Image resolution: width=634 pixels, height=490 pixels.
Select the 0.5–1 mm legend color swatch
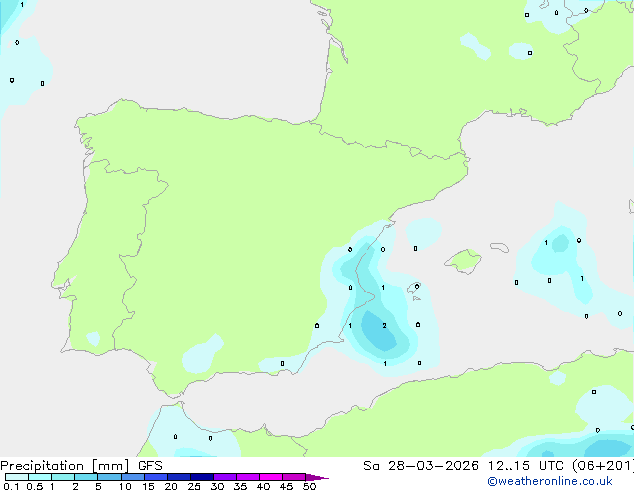tap(40, 477)
